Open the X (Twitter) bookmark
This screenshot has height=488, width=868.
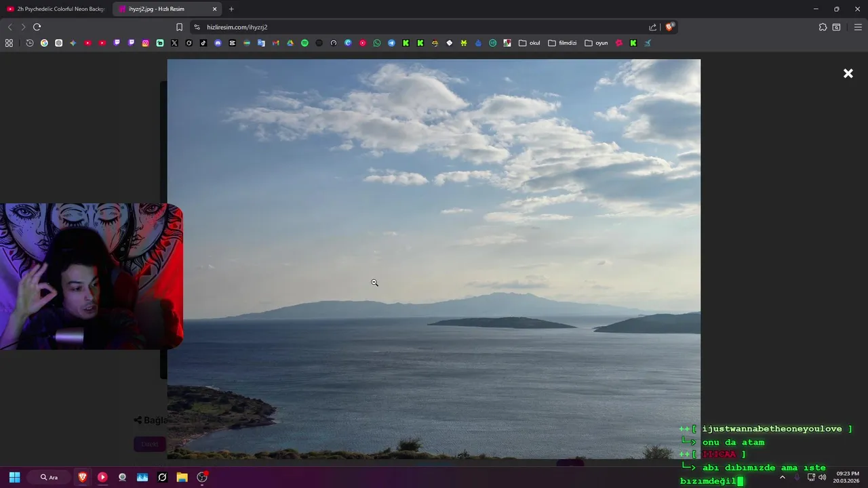click(174, 43)
